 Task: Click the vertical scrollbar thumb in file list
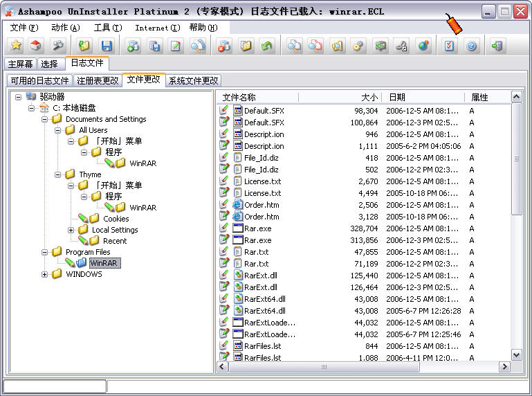pyautogui.click(x=516, y=159)
